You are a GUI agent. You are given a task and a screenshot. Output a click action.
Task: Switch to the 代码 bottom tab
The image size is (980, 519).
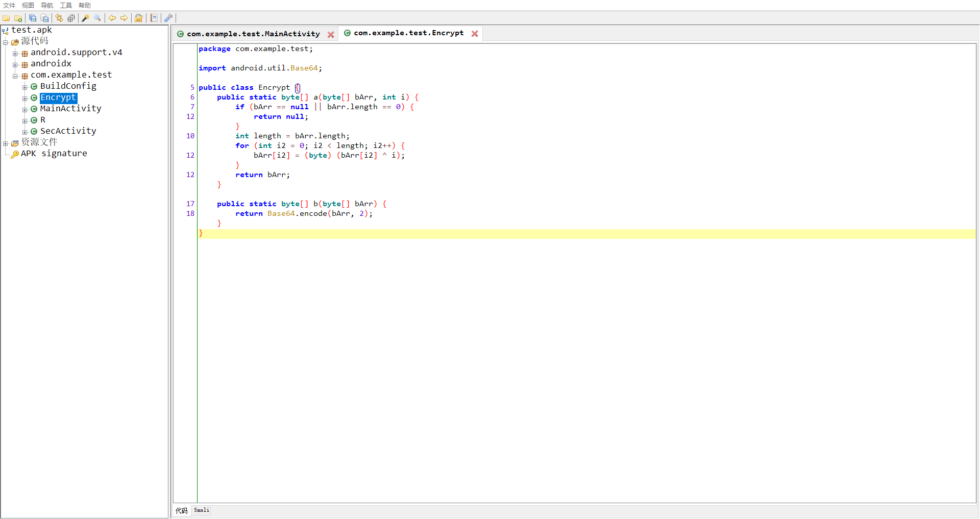182,510
